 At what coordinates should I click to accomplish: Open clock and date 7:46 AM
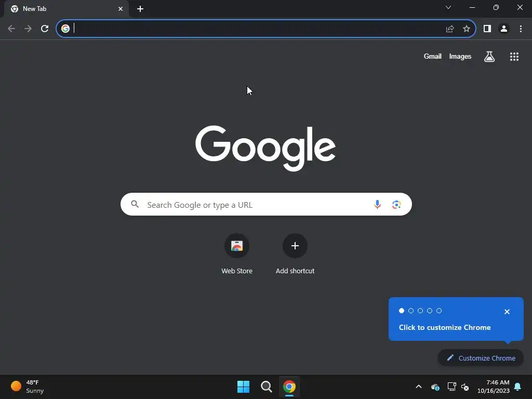tap(494, 387)
